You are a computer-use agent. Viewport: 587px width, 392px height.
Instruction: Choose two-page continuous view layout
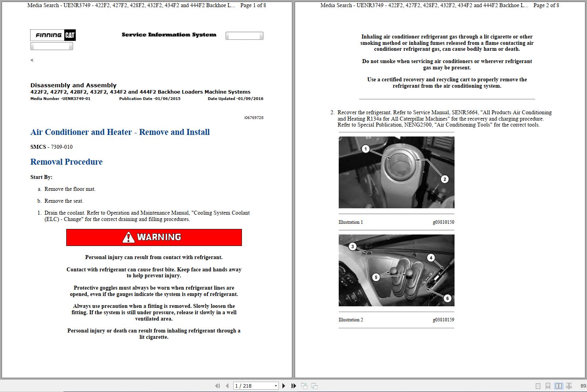[569, 386]
